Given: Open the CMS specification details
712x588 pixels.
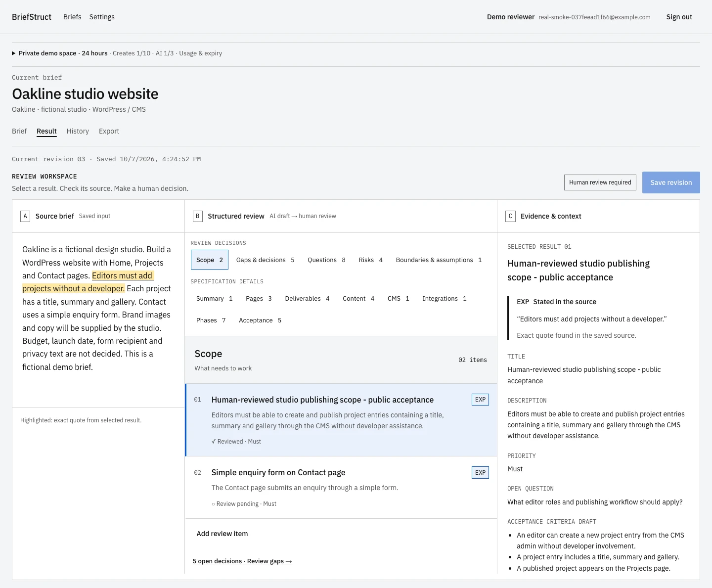Looking at the screenshot, I should coord(398,299).
